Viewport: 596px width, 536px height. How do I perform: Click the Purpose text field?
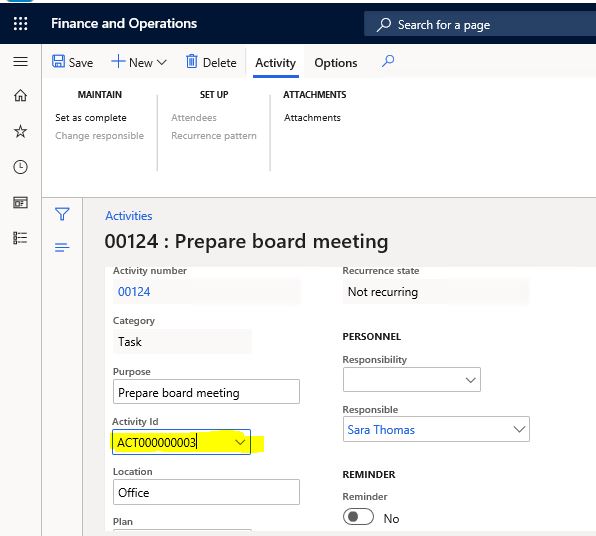pos(206,392)
